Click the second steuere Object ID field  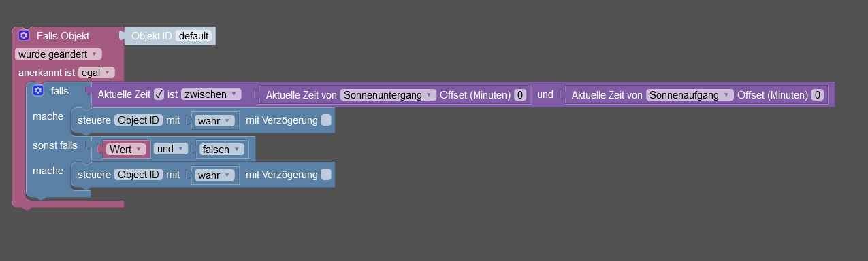139,175
